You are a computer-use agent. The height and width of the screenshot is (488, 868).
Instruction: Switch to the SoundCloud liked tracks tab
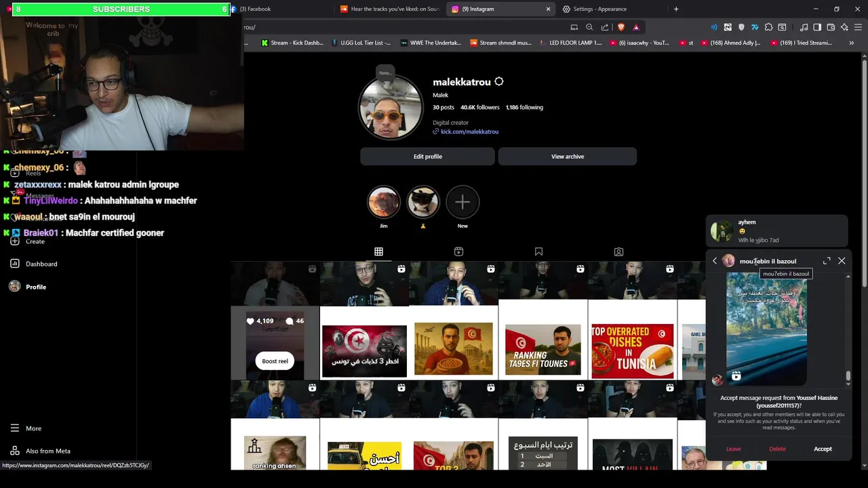pyautogui.click(x=390, y=9)
